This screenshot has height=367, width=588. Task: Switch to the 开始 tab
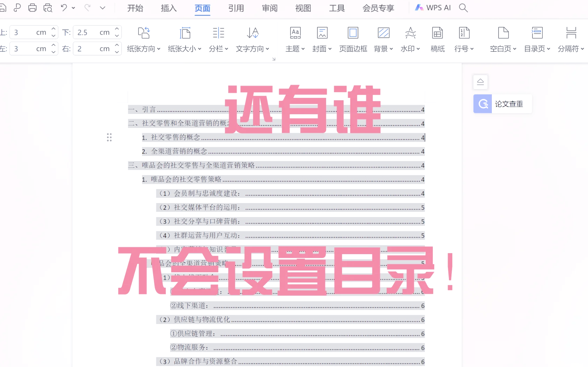(x=135, y=8)
